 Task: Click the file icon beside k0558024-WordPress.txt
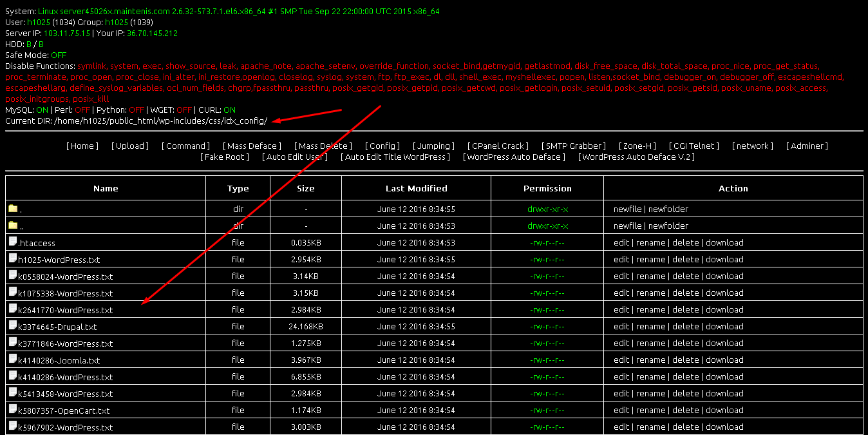point(13,276)
